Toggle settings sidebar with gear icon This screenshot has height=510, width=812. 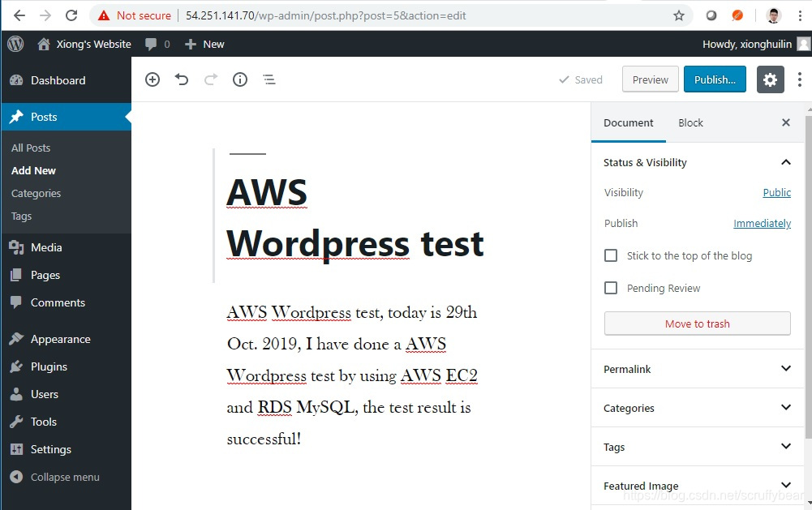770,79
